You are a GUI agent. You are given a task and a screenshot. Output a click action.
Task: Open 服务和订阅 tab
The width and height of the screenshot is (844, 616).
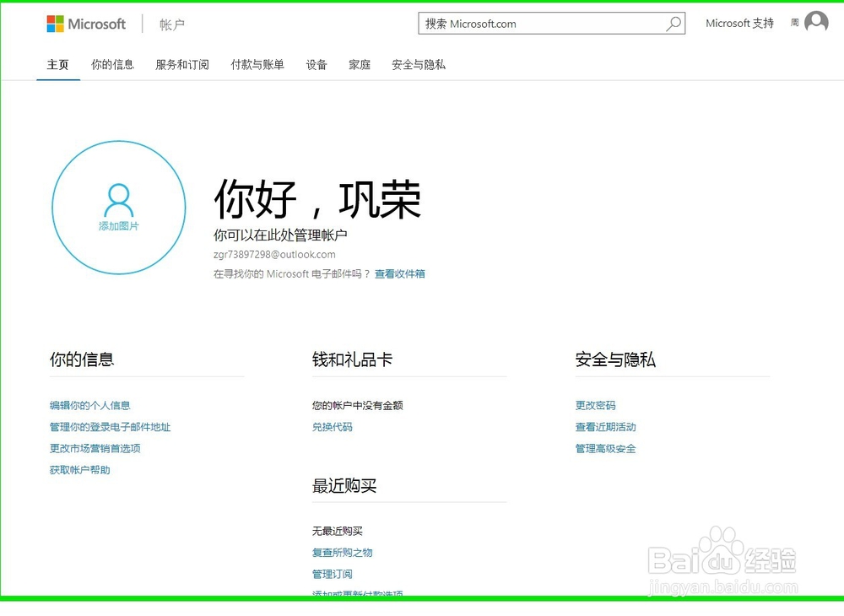pos(182,65)
